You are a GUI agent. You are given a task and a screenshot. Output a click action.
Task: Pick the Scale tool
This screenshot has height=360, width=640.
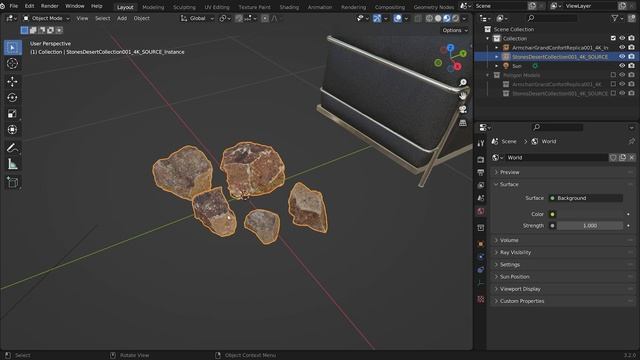(12, 113)
